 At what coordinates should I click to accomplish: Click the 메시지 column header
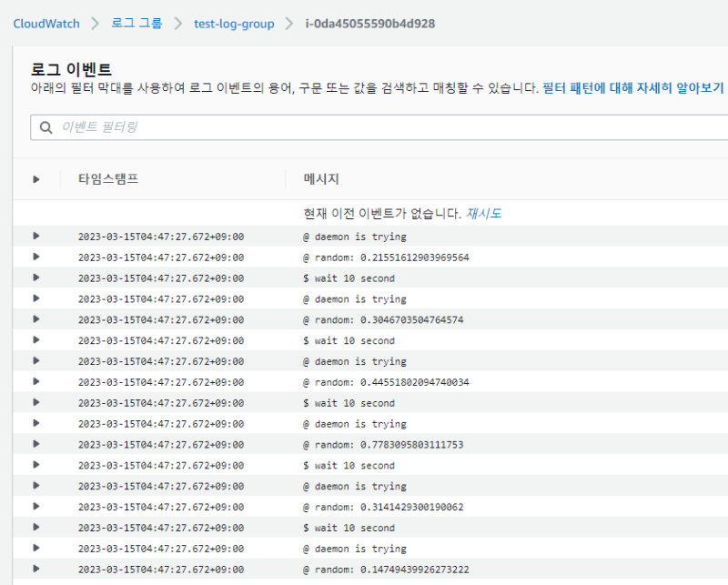click(321, 179)
